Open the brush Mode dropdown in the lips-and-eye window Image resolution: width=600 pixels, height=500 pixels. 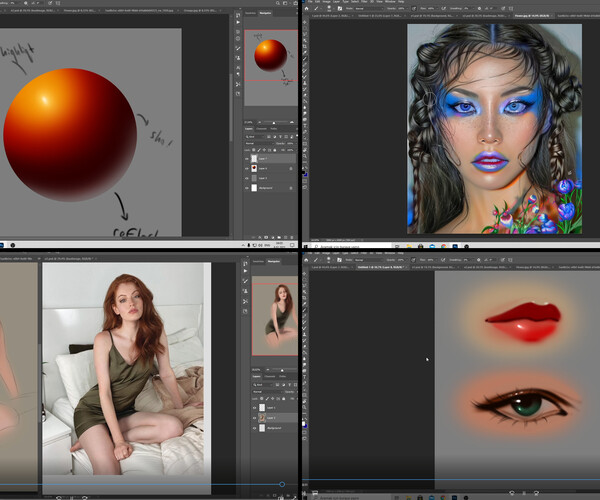[368, 260]
